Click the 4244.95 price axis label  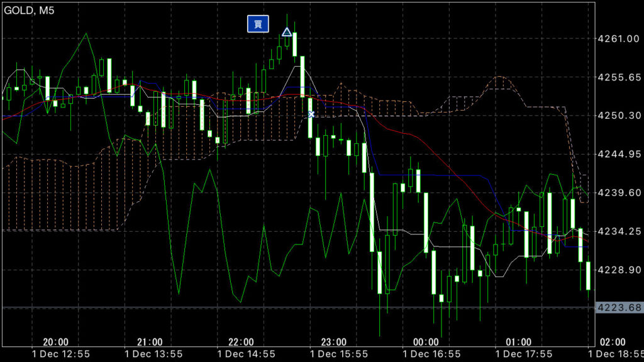coord(619,154)
